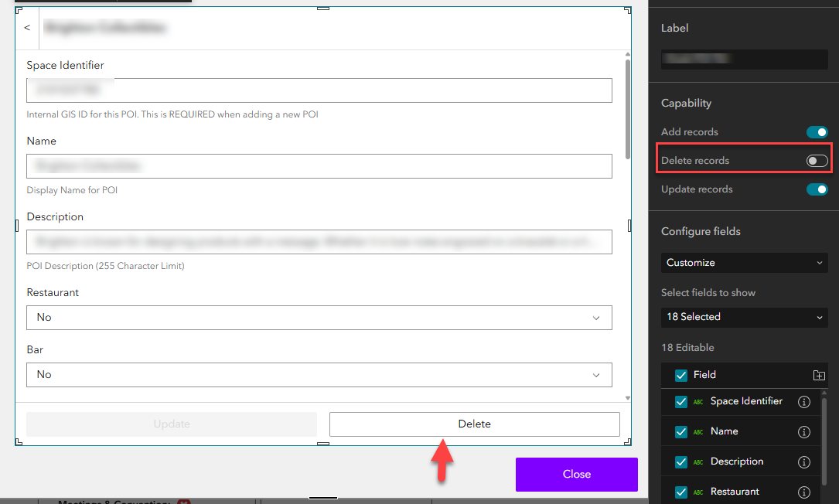This screenshot has width=839, height=504.
Task: Open the info icon next to Name field
Action: tap(803, 431)
